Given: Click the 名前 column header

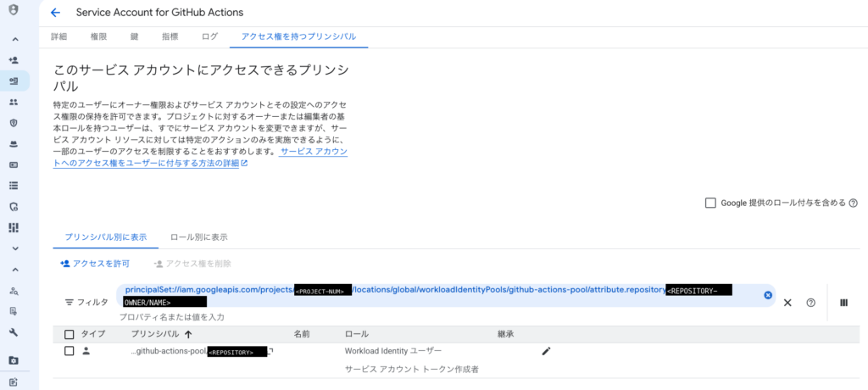Looking at the screenshot, I should pyautogui.click(x=303, y=334).
